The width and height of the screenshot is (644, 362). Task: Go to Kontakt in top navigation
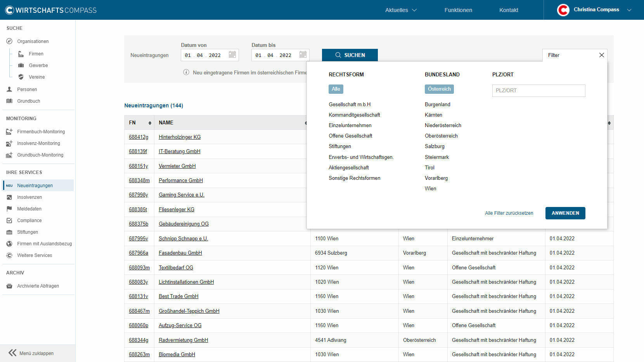click(509, 10)
